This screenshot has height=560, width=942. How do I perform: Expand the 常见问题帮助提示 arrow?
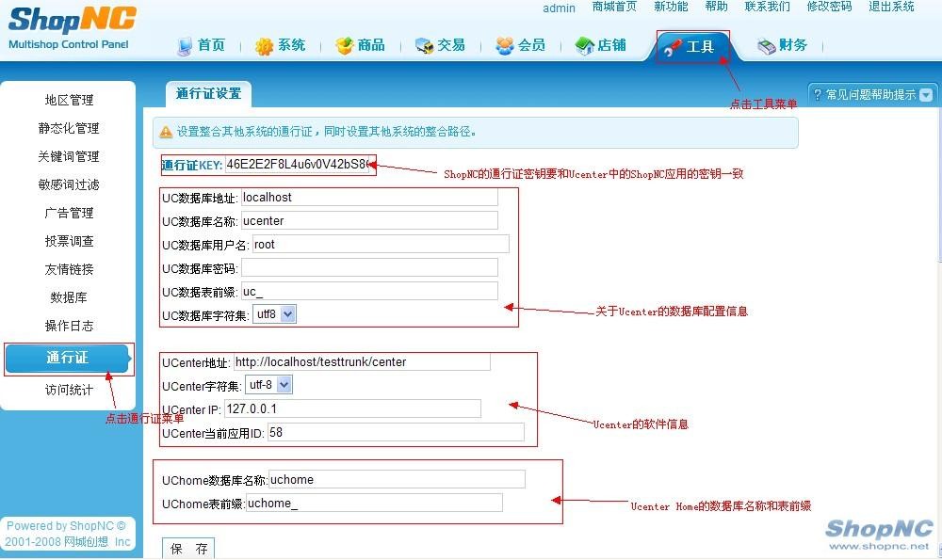coord(926,94)
